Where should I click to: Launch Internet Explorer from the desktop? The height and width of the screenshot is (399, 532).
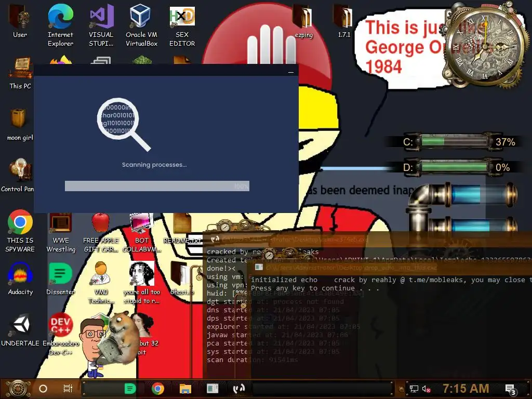click(60, 24)
